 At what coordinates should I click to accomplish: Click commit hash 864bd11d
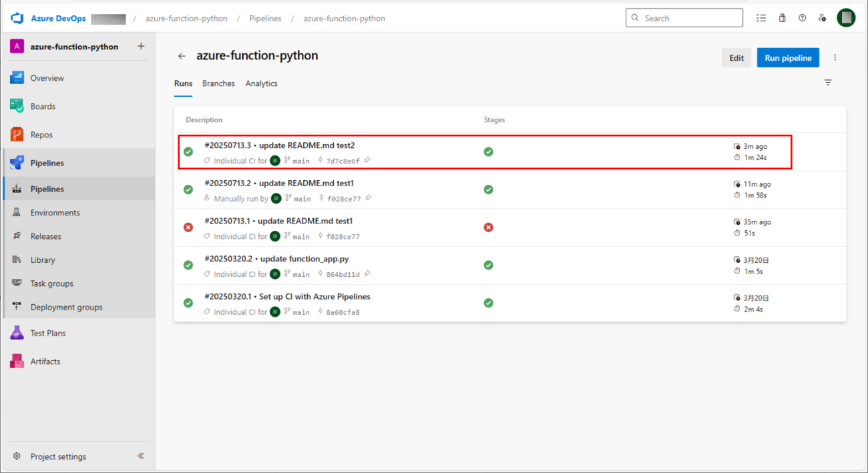343,274
